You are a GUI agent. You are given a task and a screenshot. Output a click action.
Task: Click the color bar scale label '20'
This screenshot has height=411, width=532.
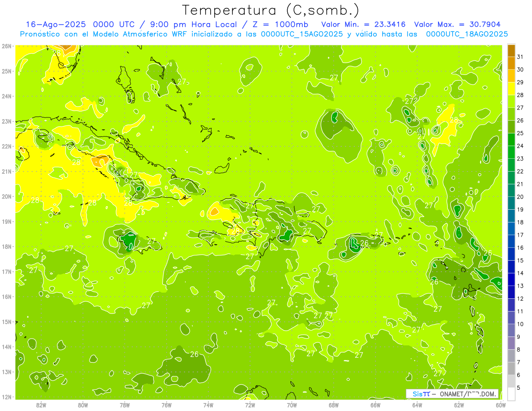point(520,197)
